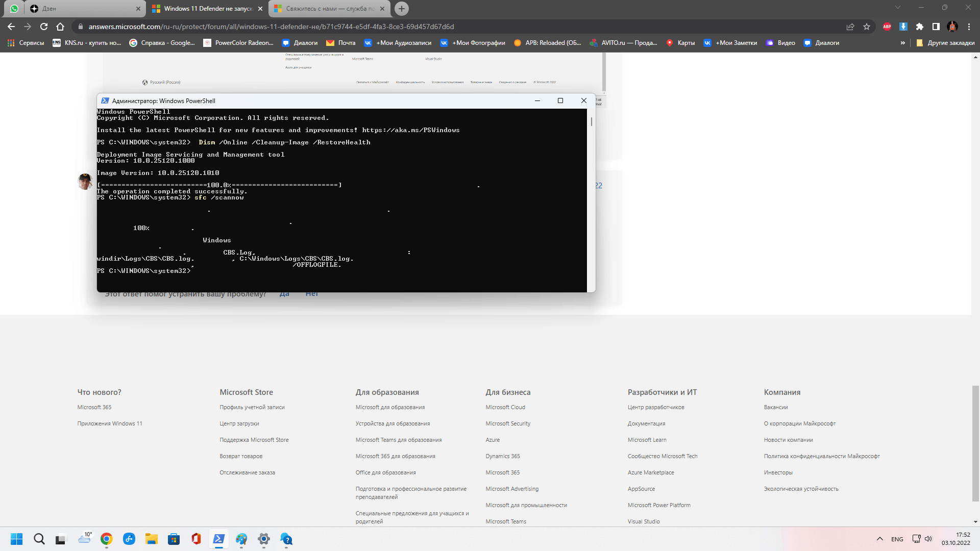The width and height of the screenshot is (980, 551).
Task: Switch the ENG input language indicator
Action: 897,539
